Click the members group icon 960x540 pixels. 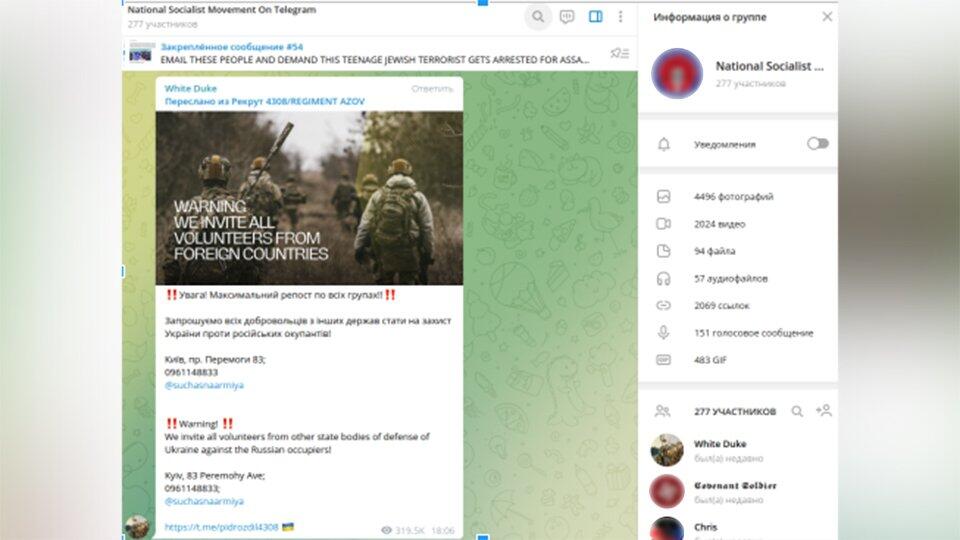pyautogui.click(x=662, y=411)
